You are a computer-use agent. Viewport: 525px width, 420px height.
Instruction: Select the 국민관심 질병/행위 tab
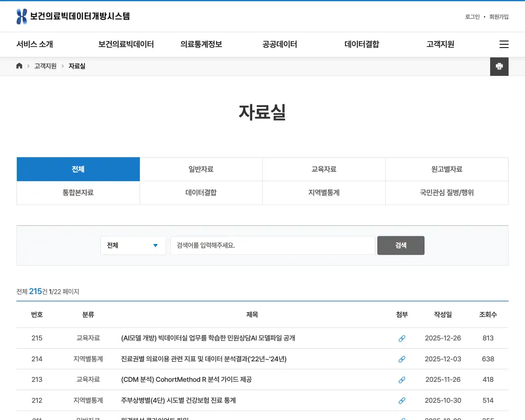tap(447, 193)
